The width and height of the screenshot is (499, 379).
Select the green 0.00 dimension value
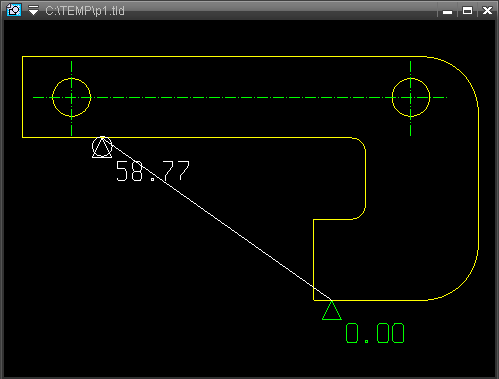375,333
